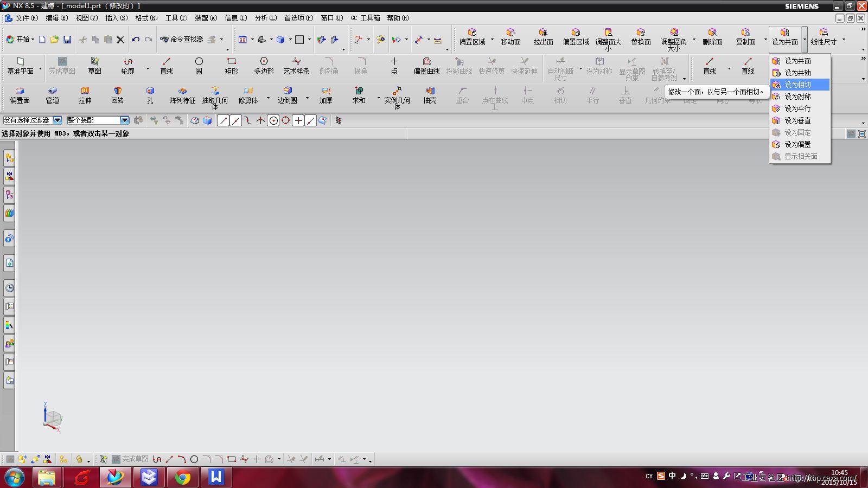Click the undo arrow icon
Screen dimensions: 868x488
point(136,40)
